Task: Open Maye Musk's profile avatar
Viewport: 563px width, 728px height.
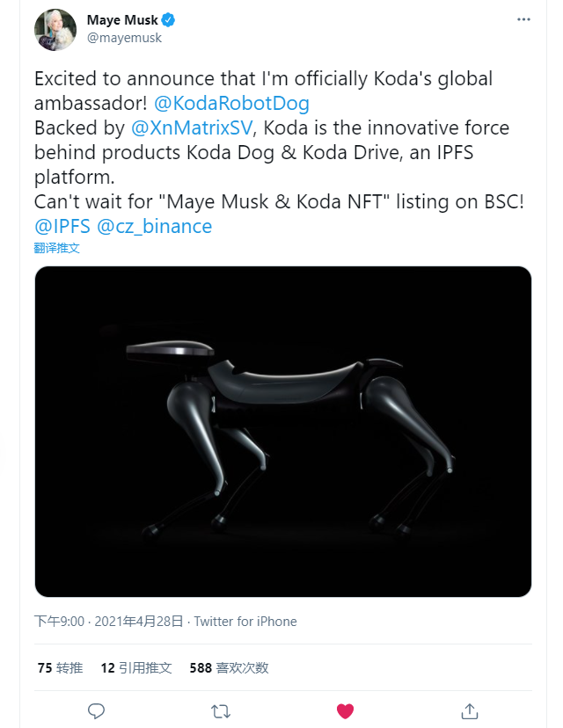Action: (x=55, y=30)
